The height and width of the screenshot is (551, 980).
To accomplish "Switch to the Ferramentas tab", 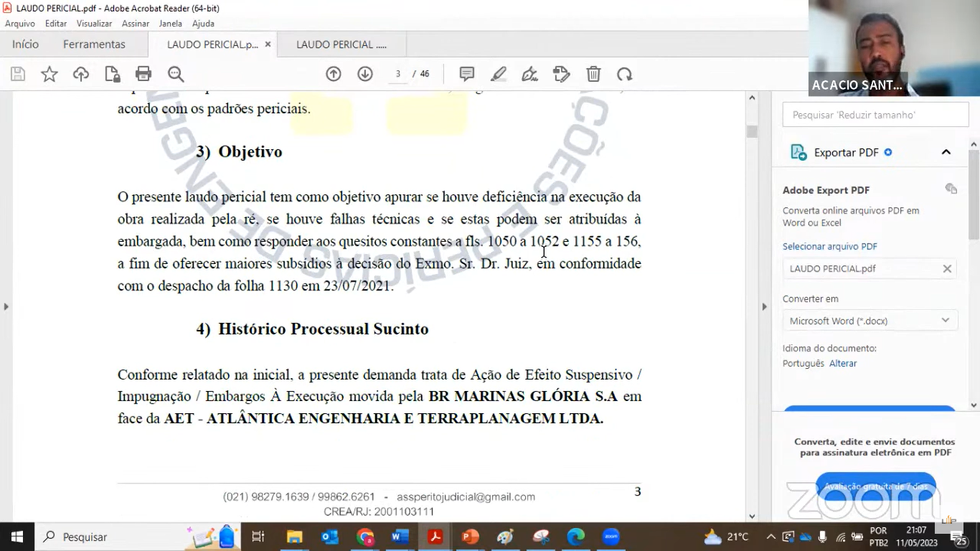I will click(x=94, y=44).
